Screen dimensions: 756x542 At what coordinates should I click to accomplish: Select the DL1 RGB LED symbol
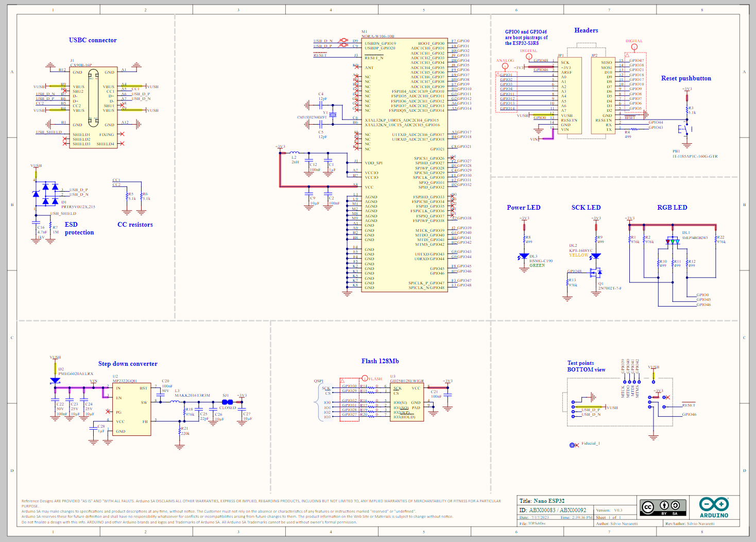point(673,241)
